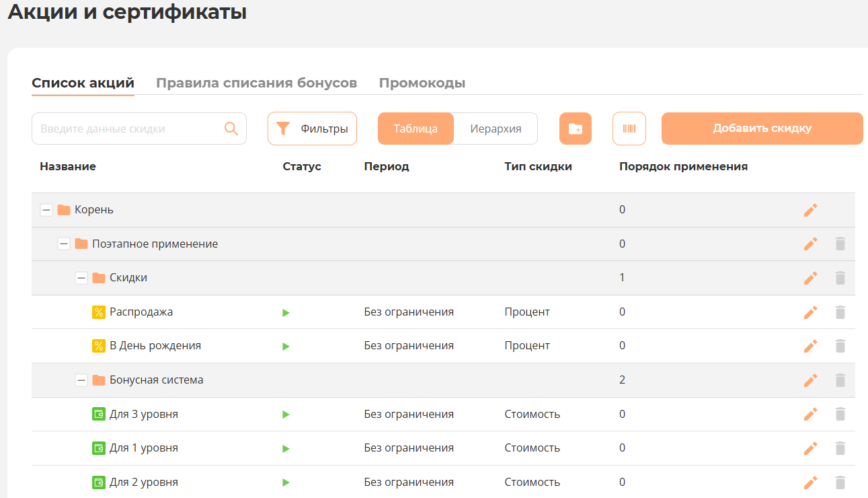Click the add folder icon button
This screenshot has width=868, height=498.
(x=575, y=129)
